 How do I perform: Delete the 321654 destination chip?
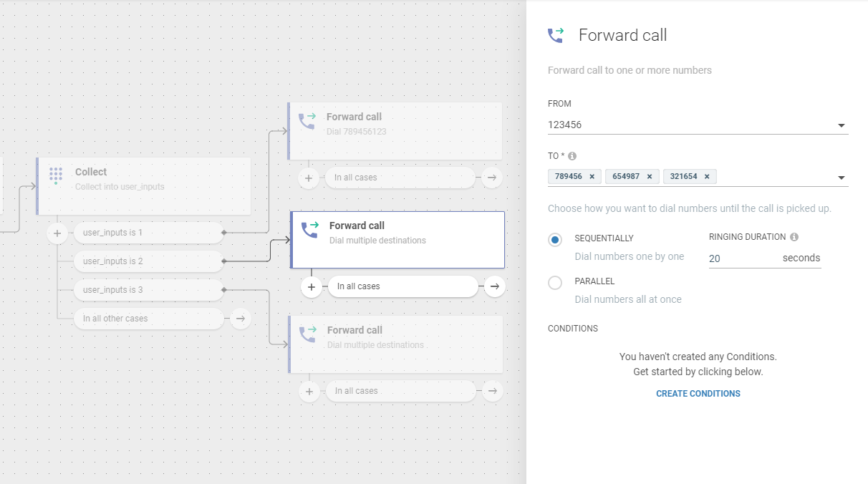tap(706, 177)
